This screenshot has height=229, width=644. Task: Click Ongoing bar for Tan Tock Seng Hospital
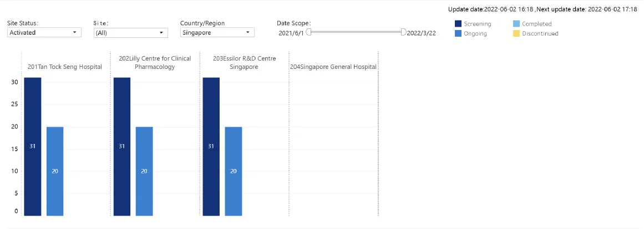(55, 171)
